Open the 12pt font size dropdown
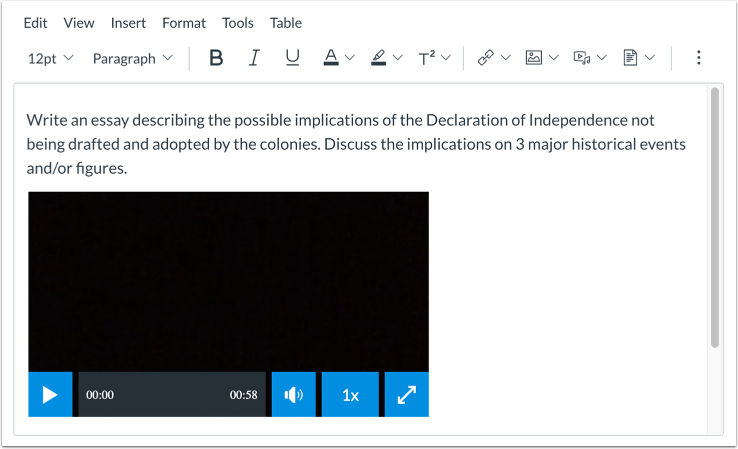 pyautogui.click(x=50, y=58)
